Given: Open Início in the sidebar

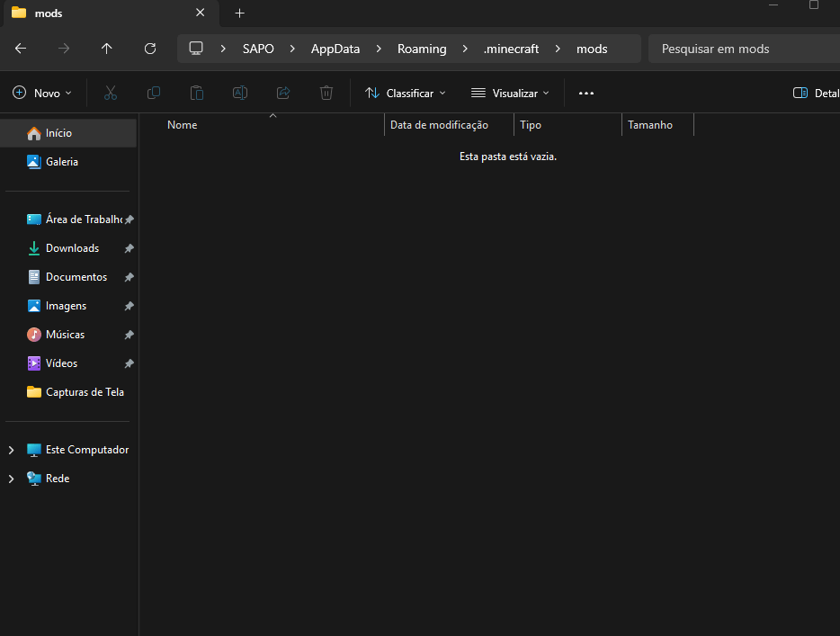Looking at the screenshot, I should [68, 133].
